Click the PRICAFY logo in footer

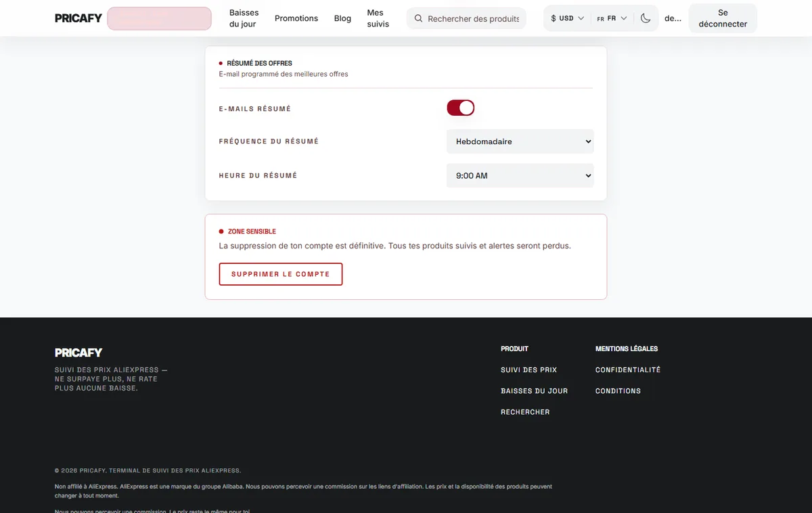(78, 353)
